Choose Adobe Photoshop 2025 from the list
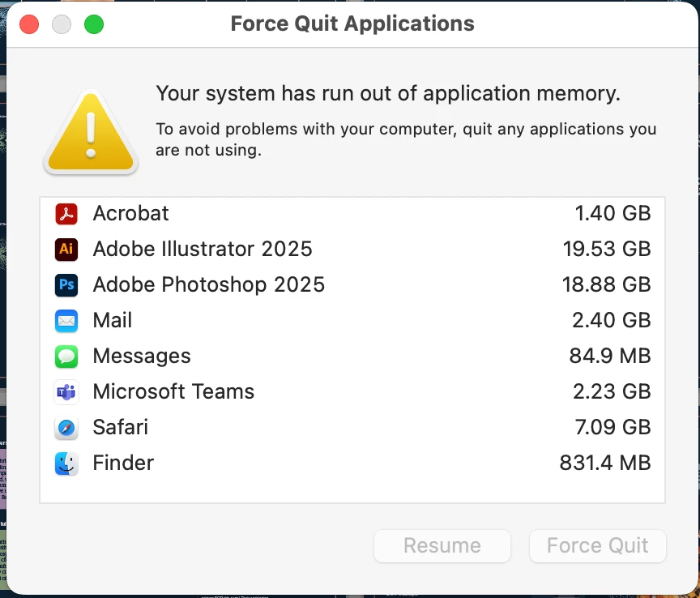The width and height of the screenshot is (700, 598). click(209, 285)
